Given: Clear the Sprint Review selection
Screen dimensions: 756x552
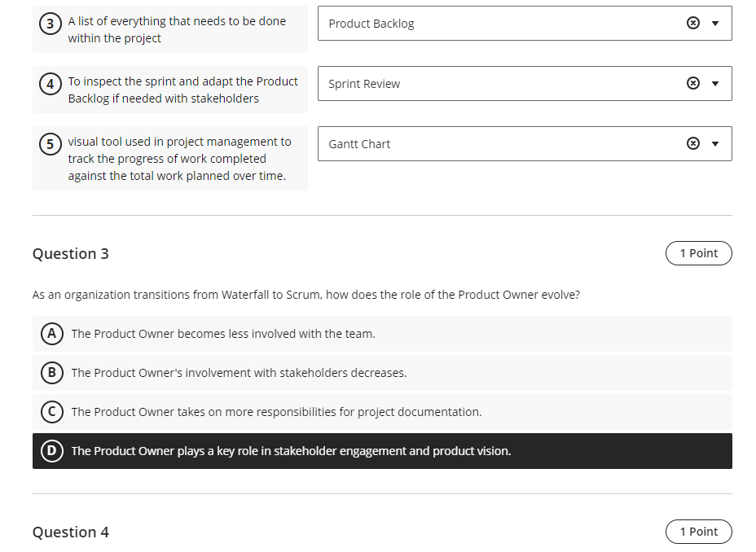Looking at the screenshot, I should (x=692, y=83).
